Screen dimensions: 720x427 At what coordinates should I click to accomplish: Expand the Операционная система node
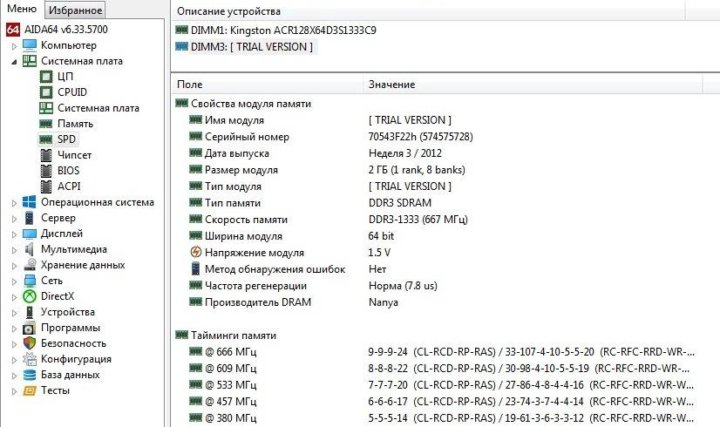[13, 202]
